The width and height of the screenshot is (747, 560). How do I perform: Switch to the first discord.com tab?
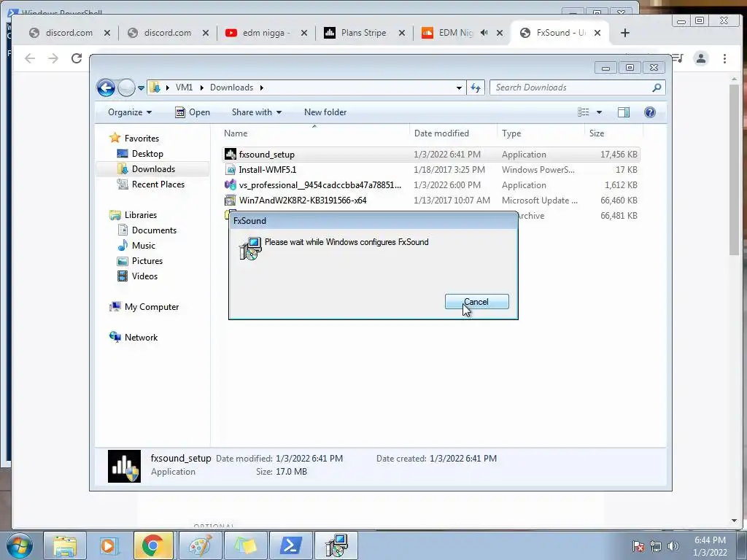point(69,32)
